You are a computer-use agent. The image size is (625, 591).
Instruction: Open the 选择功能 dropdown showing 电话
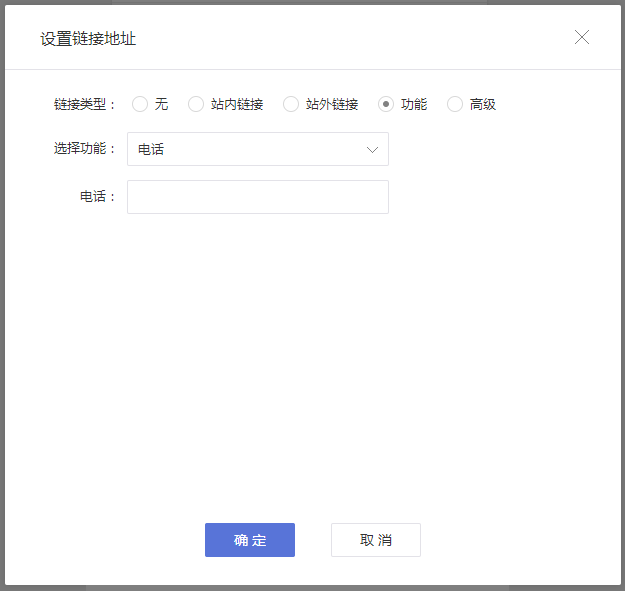click(258, 149)
